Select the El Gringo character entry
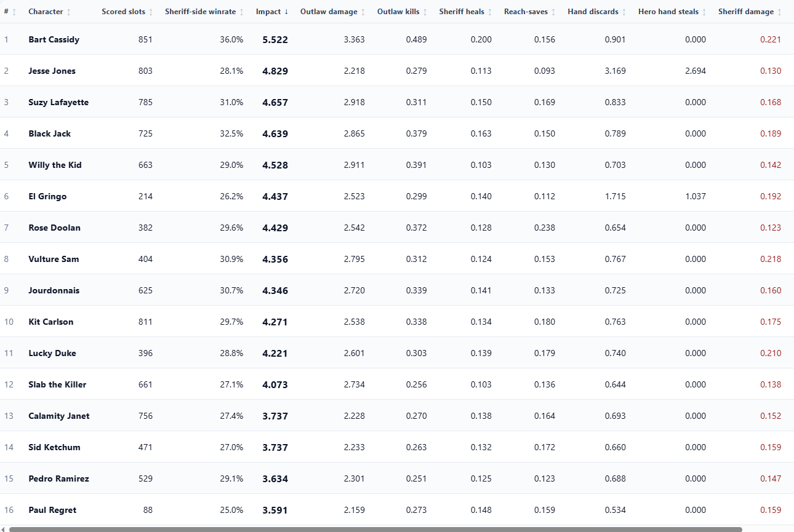Screen dimensions: 794x532 click(x=47, y=196)
